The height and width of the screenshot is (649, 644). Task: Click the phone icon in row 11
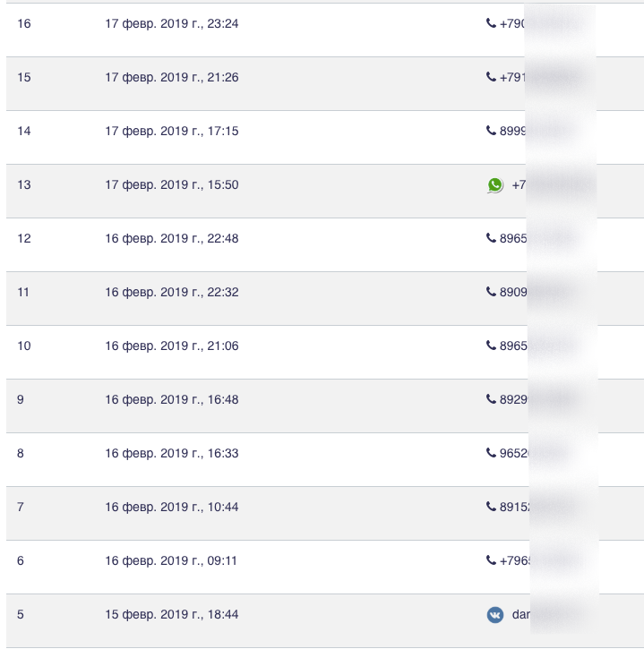pyautogui.click(x=491, y=292)
